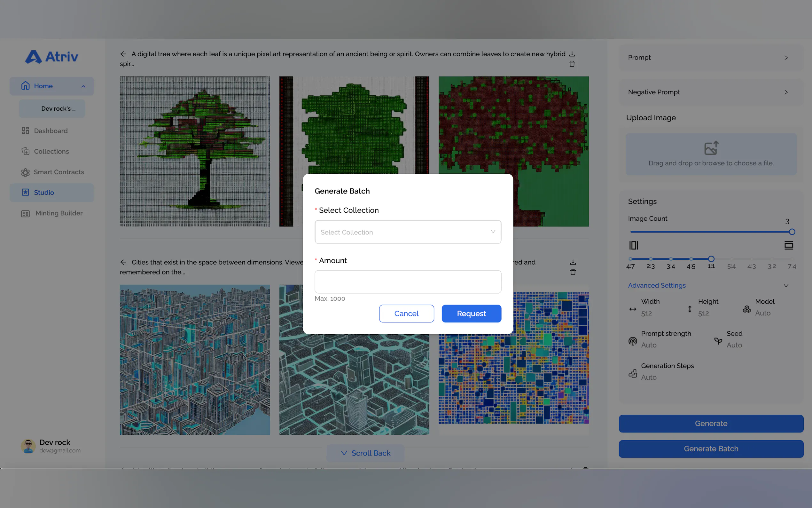Open Collections in the sidebar
Viewport: 812px width, 508px height.
click(x=51, y=152)
